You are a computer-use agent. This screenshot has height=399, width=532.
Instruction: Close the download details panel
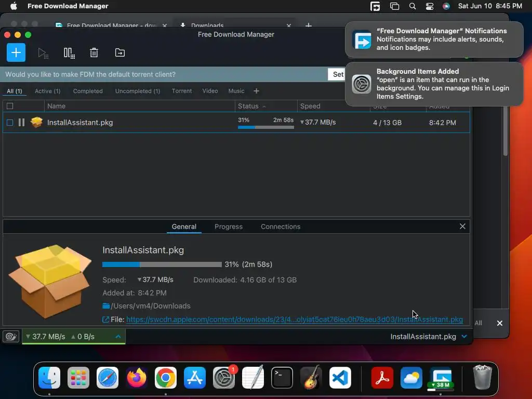pyautogui.click(x=462, y=227)
